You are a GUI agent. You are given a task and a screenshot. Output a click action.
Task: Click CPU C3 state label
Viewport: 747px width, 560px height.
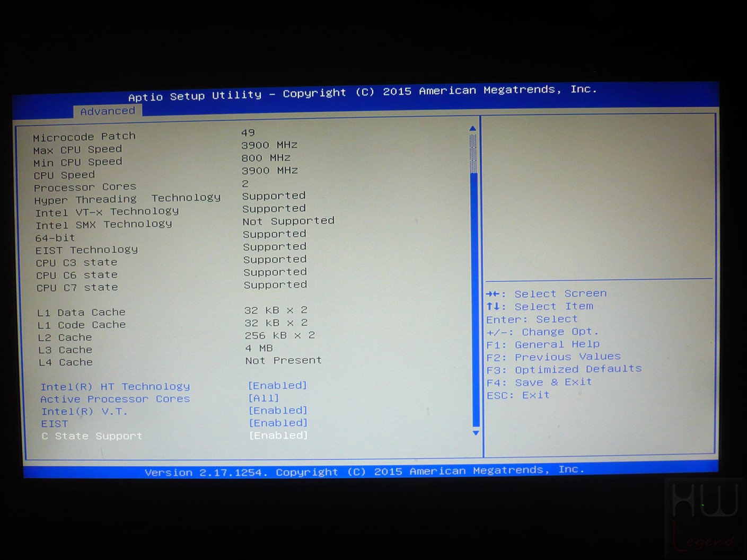77,263
